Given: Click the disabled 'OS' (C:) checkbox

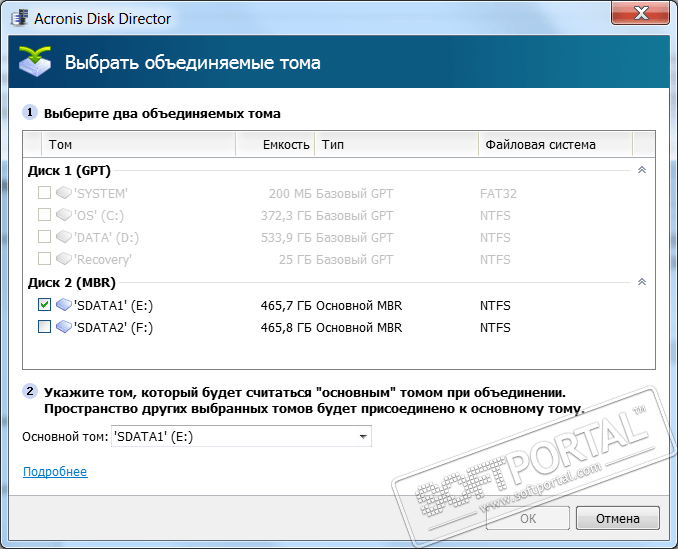Looking at the screenshot, I should (44, 215).
